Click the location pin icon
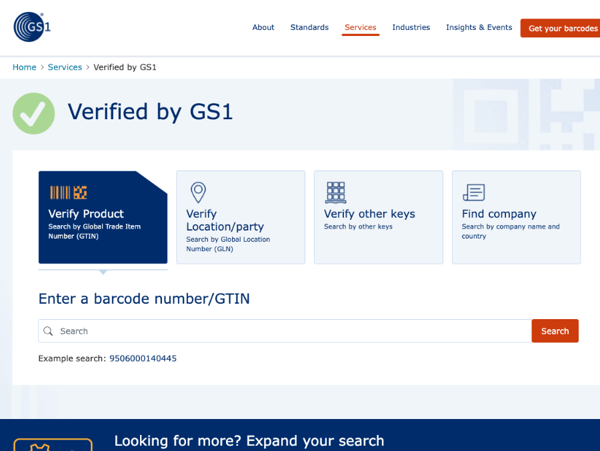 tap(198, 192)
